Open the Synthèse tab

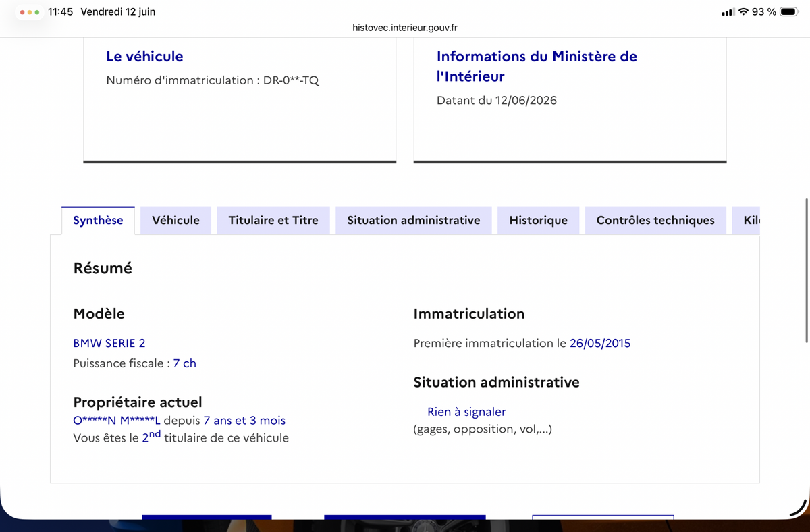click(99, 220)
